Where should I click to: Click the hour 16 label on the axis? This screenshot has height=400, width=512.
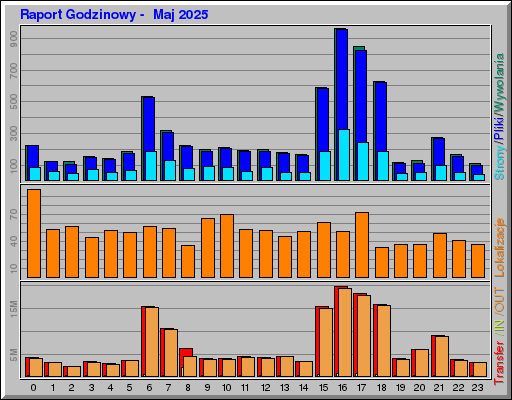(x=342, y=388)
